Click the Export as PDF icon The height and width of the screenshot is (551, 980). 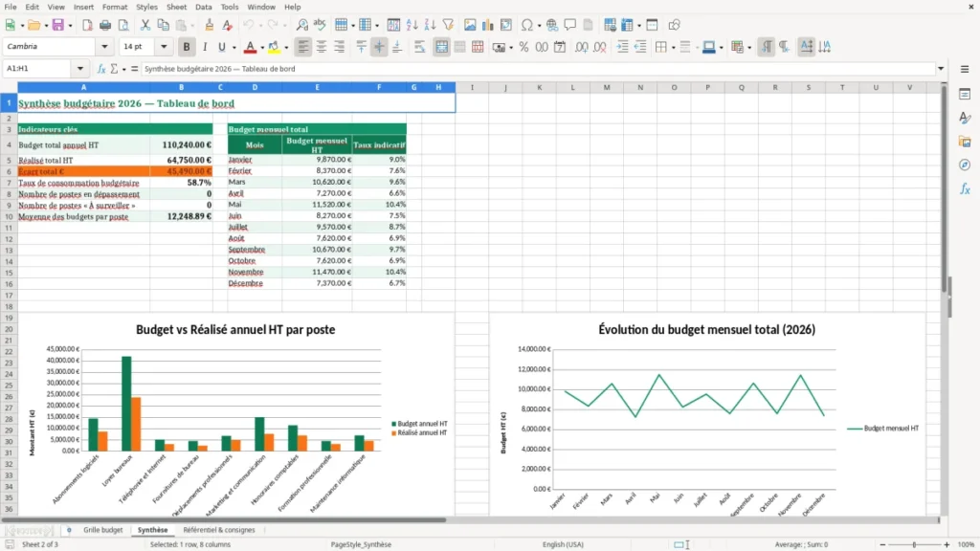pyautogui.click(x=87, y=25)
